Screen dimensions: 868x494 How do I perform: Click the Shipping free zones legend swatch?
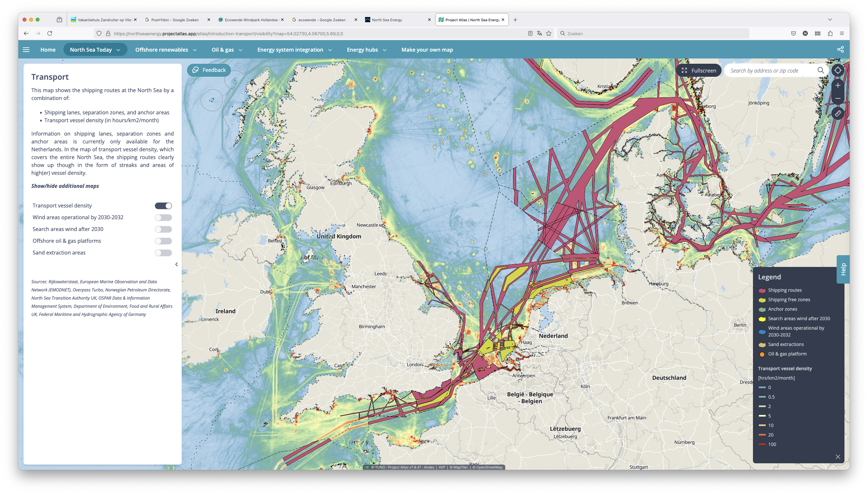coord(762,300)
